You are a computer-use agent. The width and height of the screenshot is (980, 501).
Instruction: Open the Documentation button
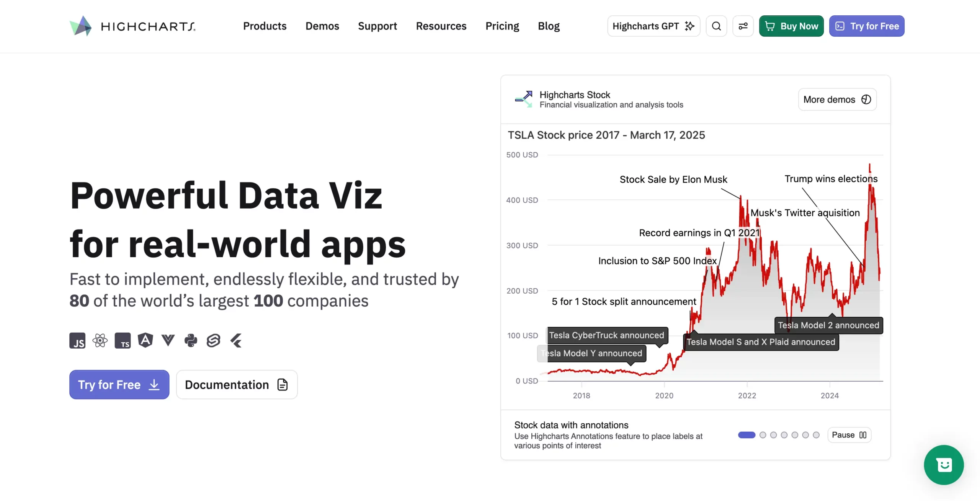coord(237,384)
